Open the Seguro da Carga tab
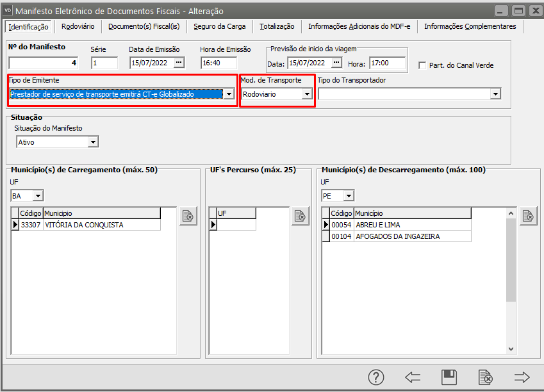Viewport: 544px width, 392px height. (x=219, y=26)
